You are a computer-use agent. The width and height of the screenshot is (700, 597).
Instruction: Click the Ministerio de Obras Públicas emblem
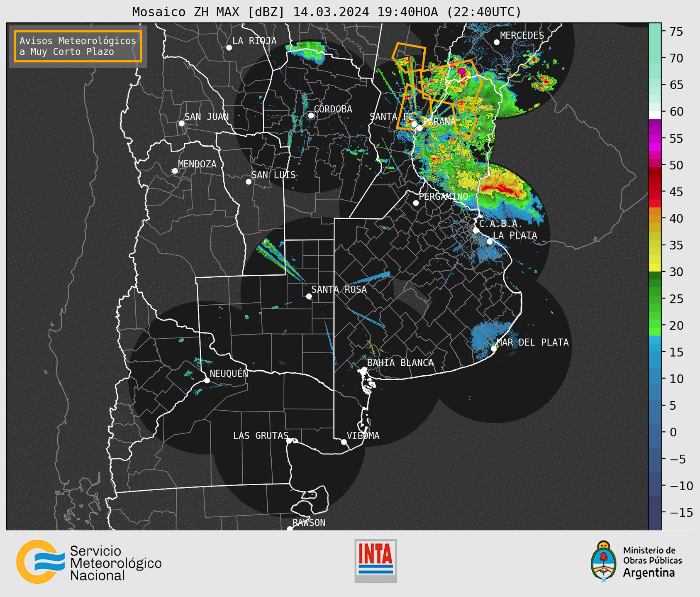click(604, 561)
